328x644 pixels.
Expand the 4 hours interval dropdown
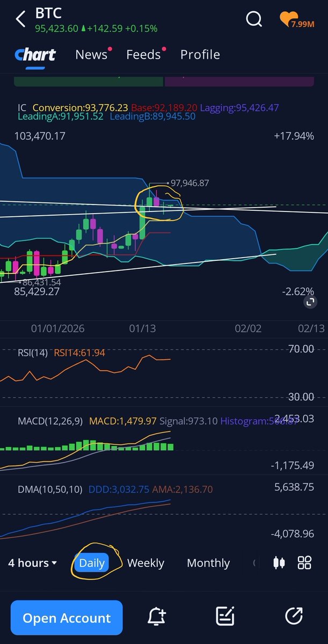coord(32,562)
